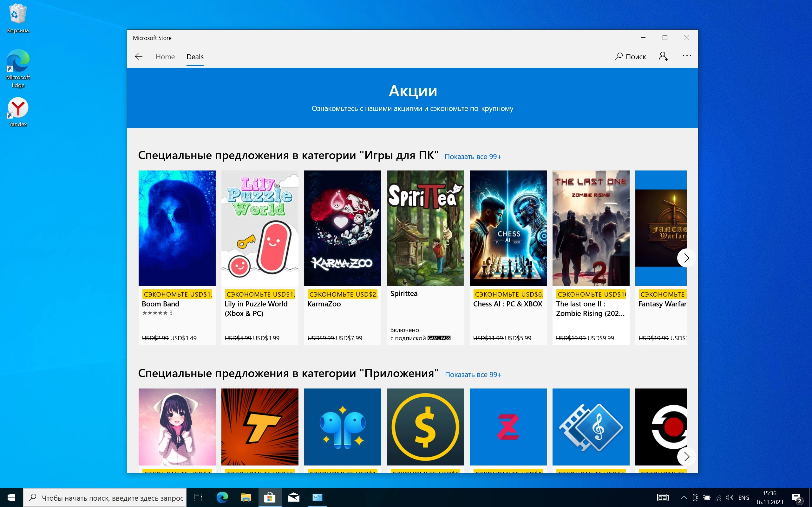Show all app deals link
812x507 pixels.
point(473,375)
